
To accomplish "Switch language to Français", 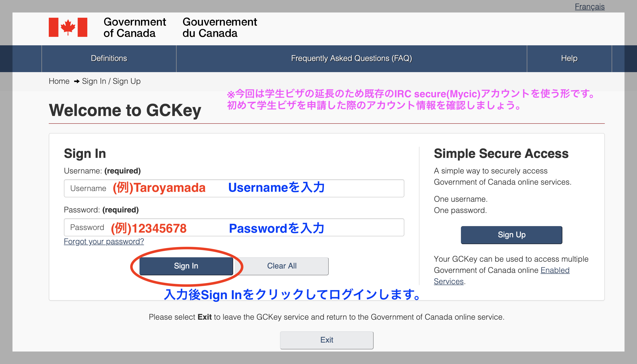I will click(589, 7).
